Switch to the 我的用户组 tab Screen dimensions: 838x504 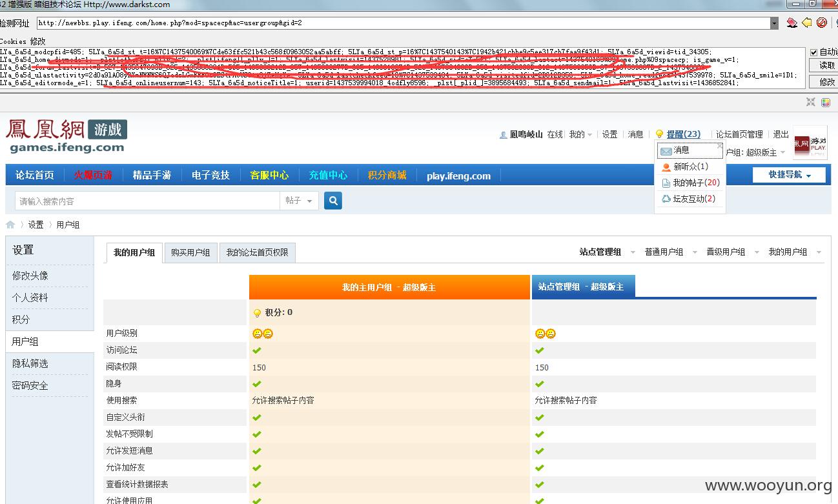[134, 252]
